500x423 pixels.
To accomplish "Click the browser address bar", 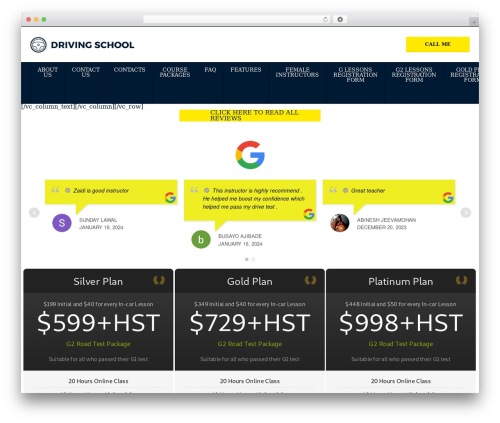I will click(x=237, y=19).
